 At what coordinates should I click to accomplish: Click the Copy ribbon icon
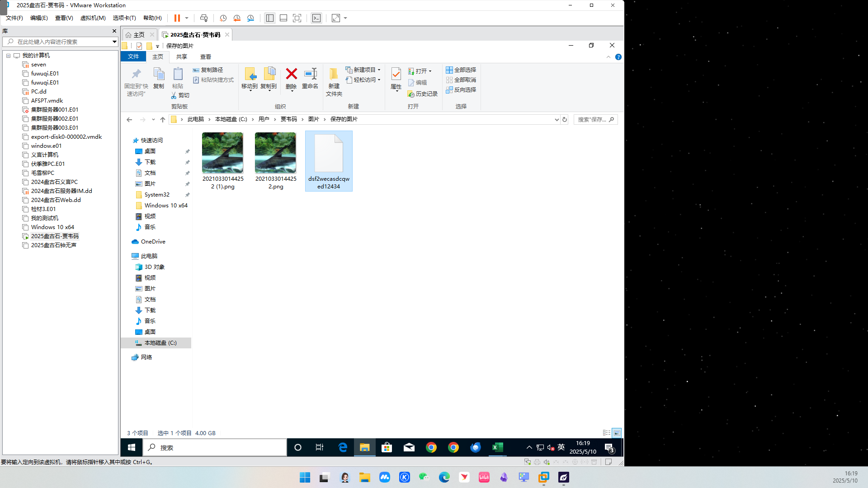tap(159, 79)
